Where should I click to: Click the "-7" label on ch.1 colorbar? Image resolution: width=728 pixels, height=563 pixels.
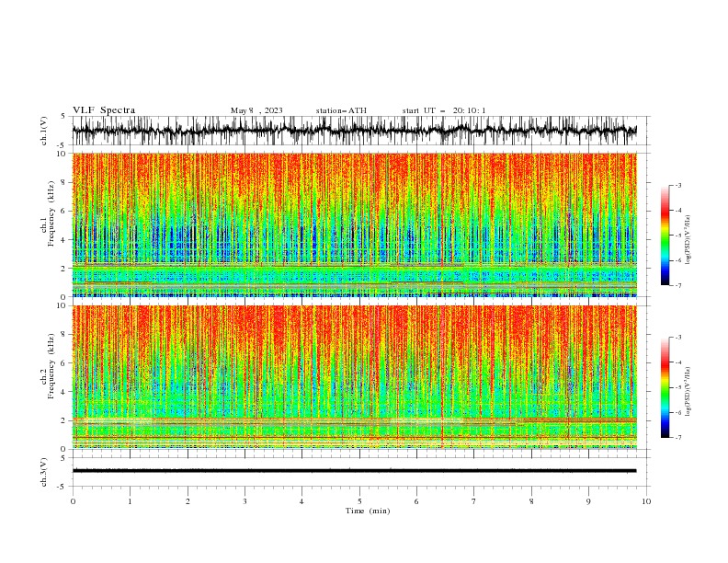coord(678,285)
